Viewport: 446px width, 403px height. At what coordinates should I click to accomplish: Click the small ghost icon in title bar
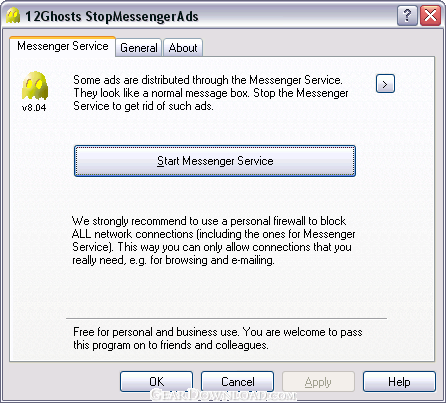tap(13, 16)
